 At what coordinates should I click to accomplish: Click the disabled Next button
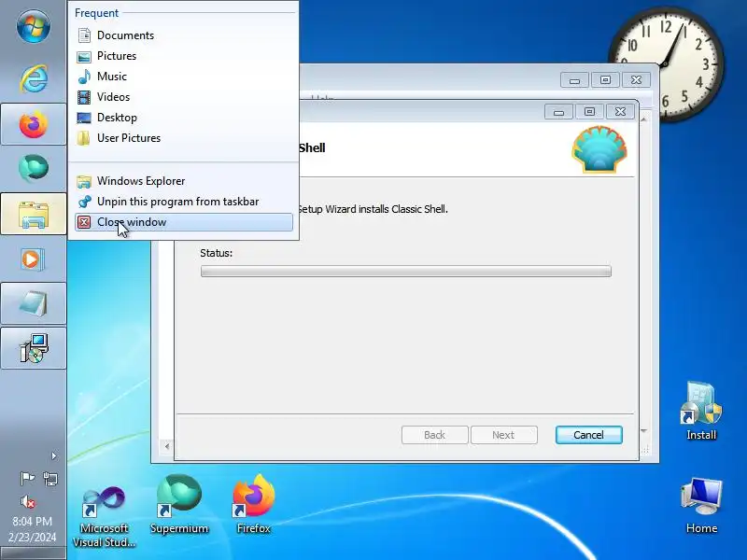(503, 435)
